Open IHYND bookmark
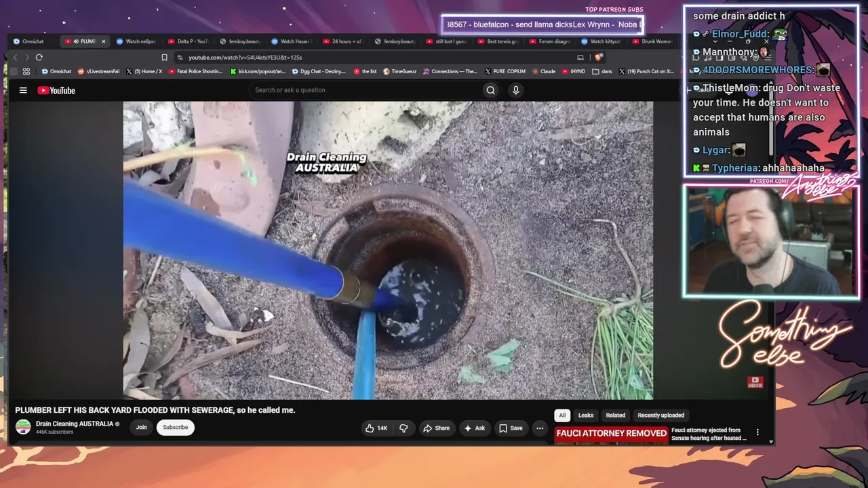The width and height of the screenshot is (868, 488). point(574,71)
